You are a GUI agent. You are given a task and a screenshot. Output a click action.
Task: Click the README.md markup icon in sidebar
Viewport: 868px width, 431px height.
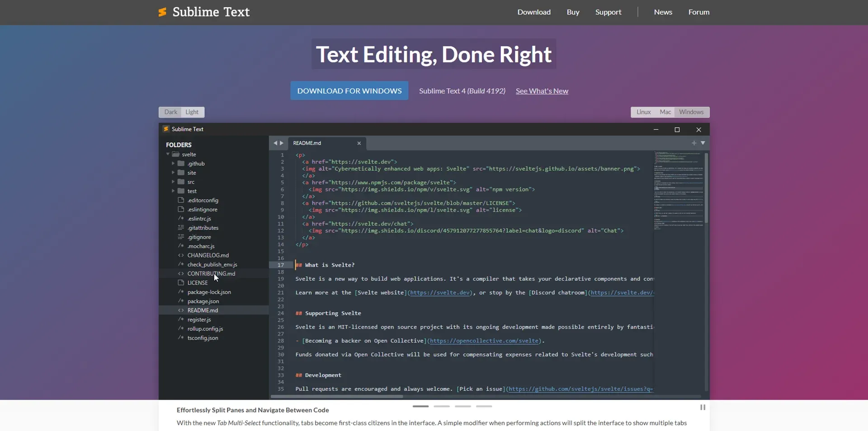coord(181,310)
